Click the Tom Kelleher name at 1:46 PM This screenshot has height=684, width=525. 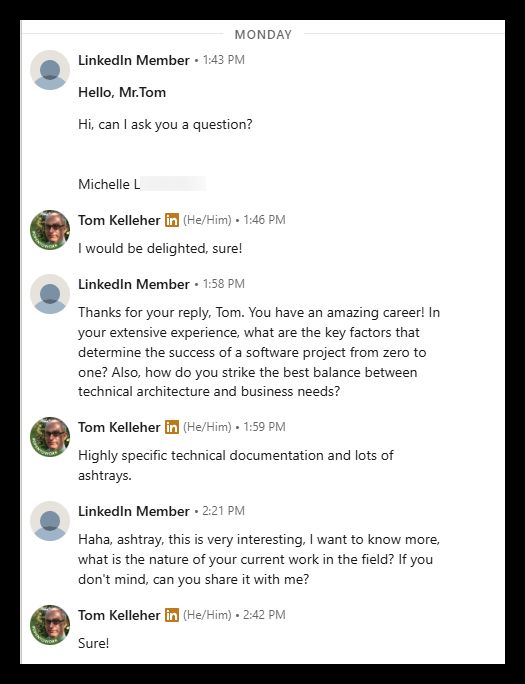119,220
